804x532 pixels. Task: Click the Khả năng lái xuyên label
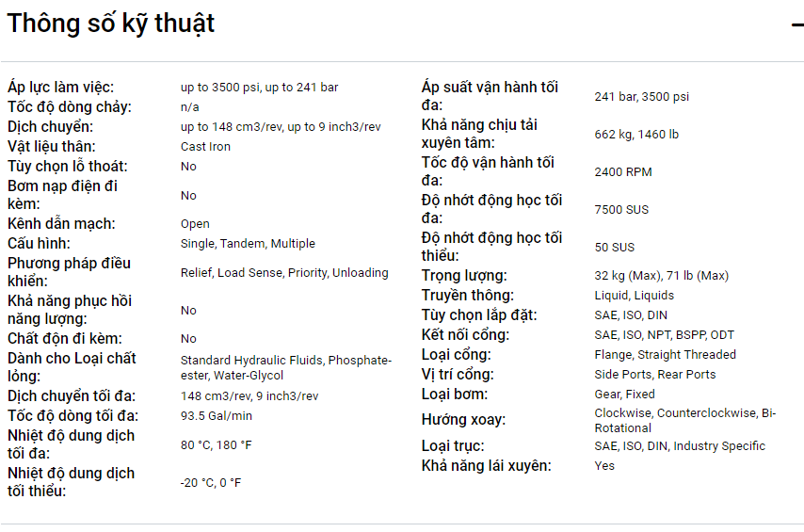pos(487,465)
